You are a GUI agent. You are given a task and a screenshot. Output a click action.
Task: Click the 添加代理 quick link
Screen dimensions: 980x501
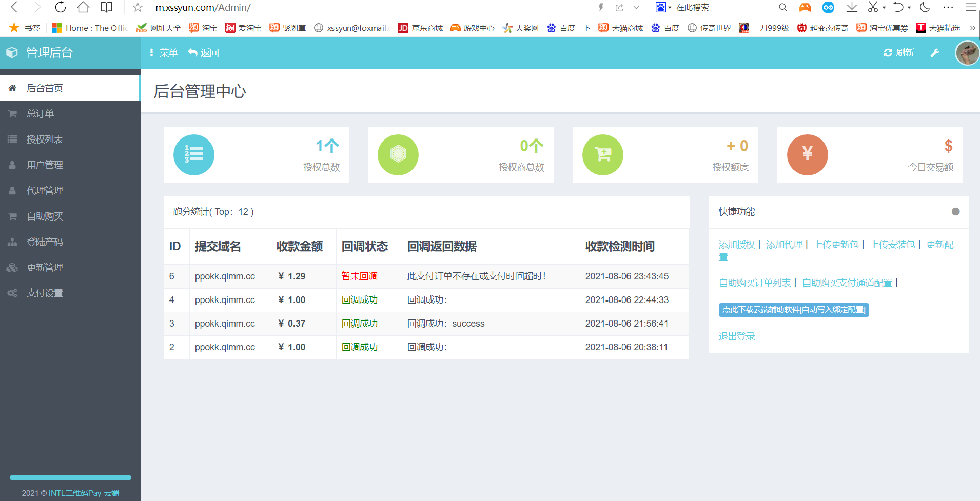[x=784, y=245]
